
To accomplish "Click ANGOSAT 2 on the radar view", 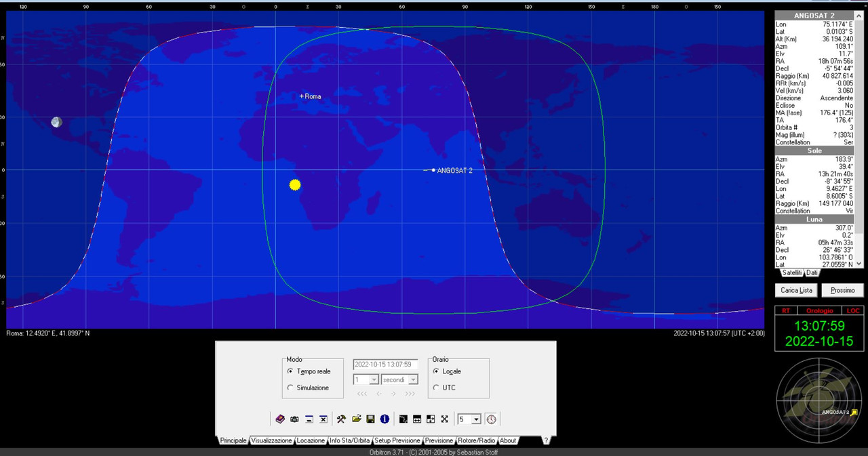I will pos(854,412).
